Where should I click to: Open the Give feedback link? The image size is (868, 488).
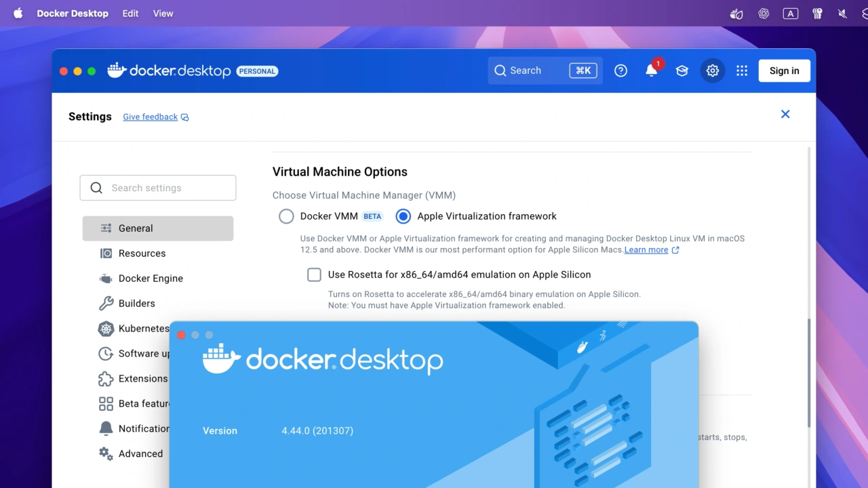[151, 117]
